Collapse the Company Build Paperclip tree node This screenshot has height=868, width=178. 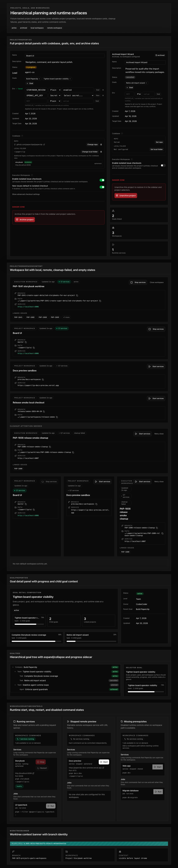[x=13, y=667]
